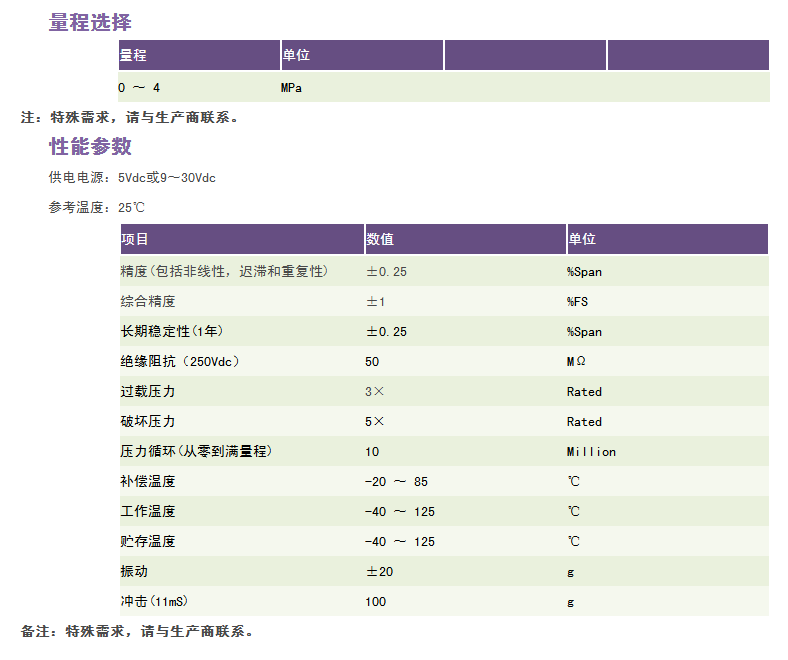This screenshot has width=788, height=660.
Task: Click the 冲击(11mS) row label
Action: click(x=155, y=601)
